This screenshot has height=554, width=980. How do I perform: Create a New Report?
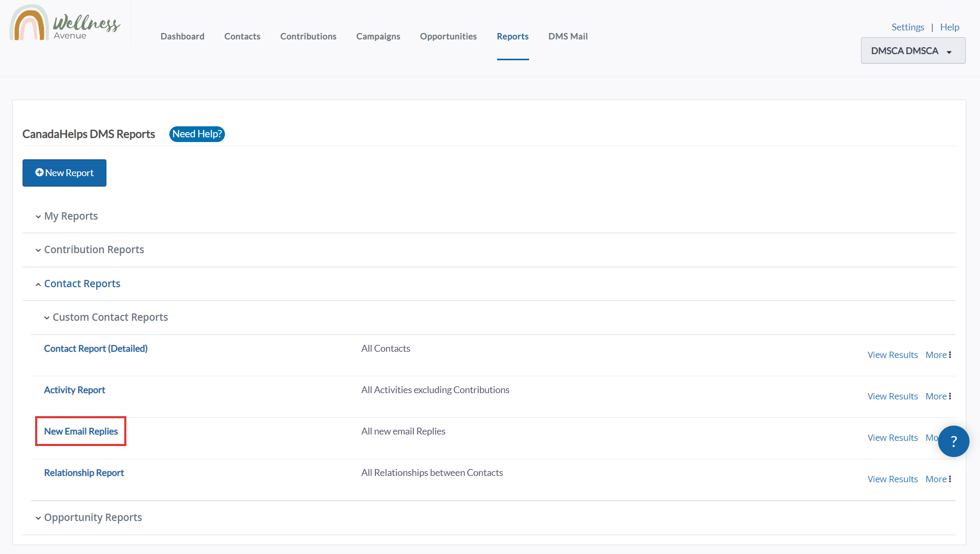pos(64,173)
